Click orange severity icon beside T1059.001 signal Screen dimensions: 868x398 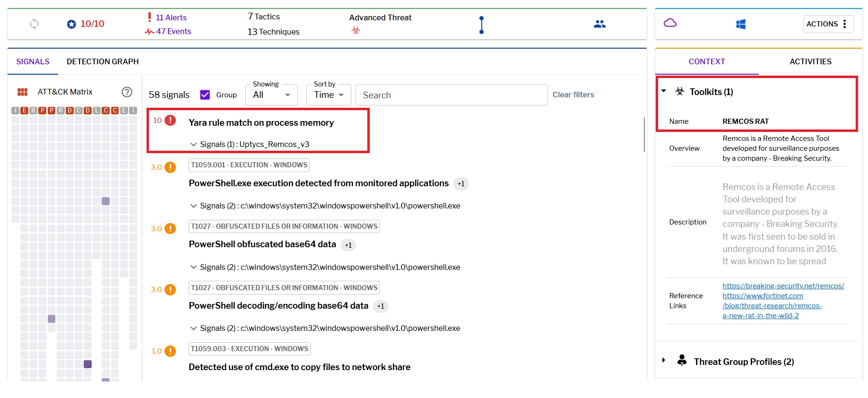(x=170, y=167)
